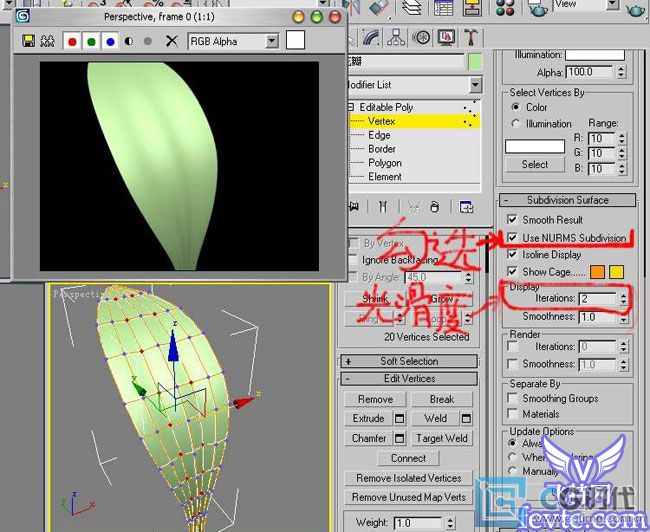This screenshot has width=650, height=532.
Task: Open the Modifier List dropdown
Action: pos(475,85)
